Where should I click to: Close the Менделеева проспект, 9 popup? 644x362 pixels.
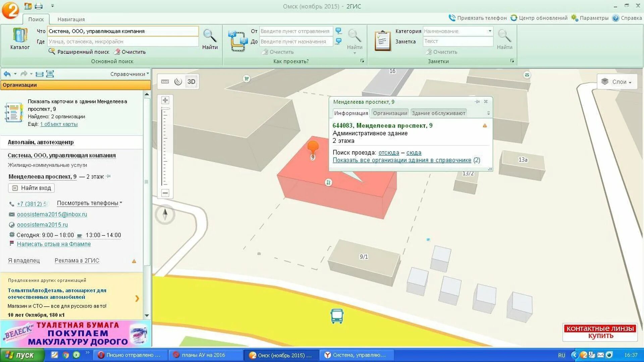click(486, 102)
